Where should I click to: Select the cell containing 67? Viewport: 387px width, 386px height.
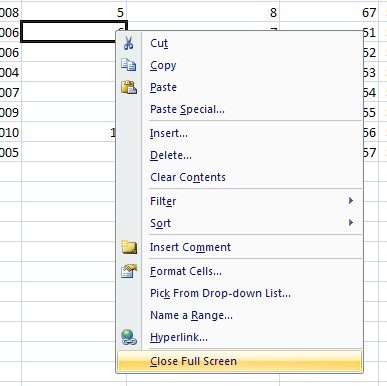point(329,12)
